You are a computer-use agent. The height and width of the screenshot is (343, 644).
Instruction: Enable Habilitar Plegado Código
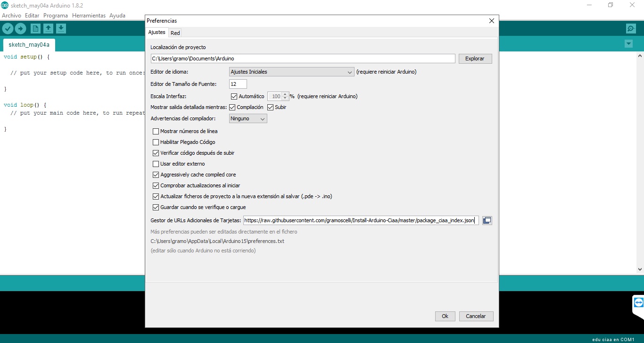tap(156, 142)
